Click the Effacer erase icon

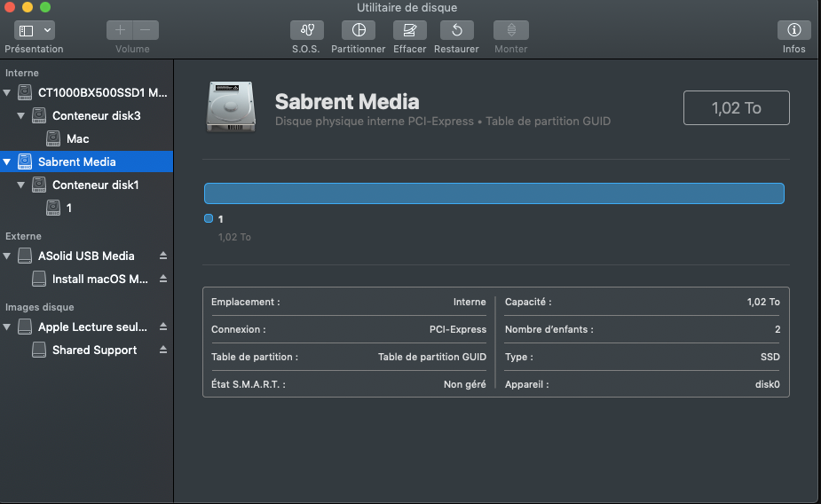pyautogui.click(x=409, y=30)
